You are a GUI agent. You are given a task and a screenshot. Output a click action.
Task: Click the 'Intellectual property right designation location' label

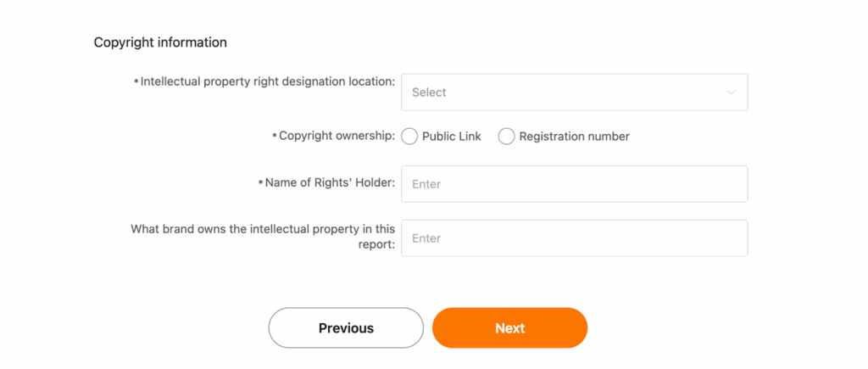point(268,81)
